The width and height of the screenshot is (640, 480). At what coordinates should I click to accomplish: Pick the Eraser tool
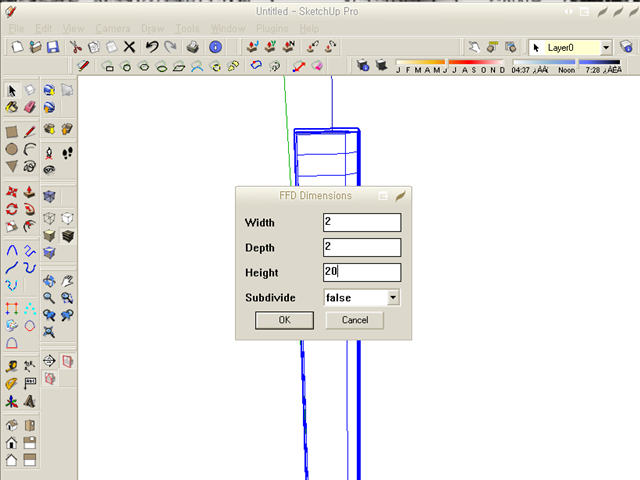point(30,107)
